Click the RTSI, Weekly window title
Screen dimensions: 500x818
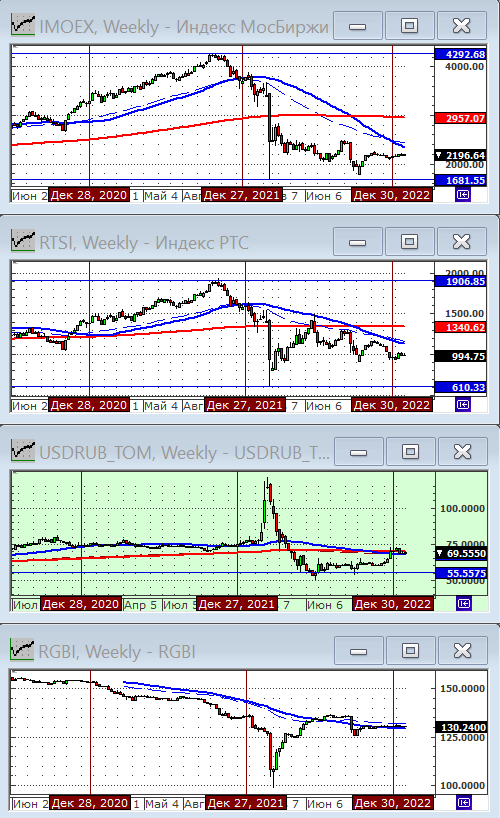coord(144,242)
